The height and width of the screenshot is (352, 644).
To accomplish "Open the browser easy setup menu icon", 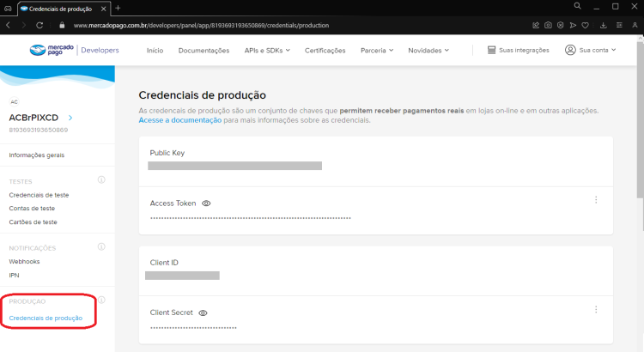I will [x=619, y=25].
